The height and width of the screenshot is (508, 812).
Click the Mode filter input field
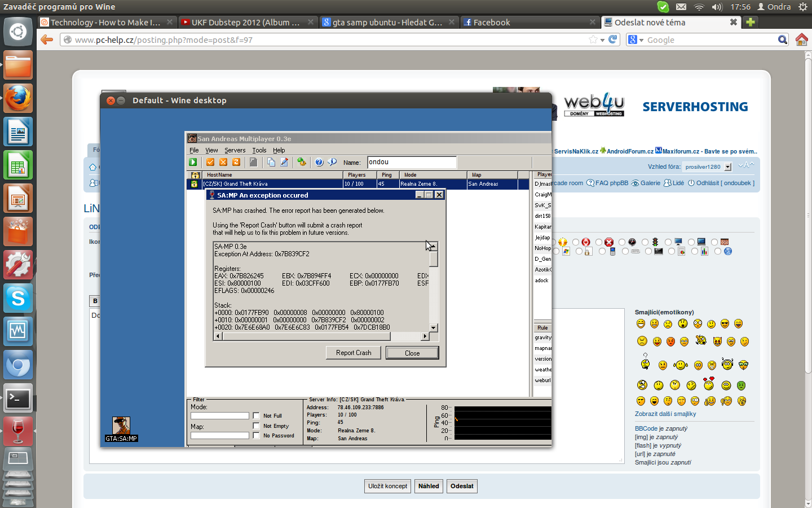click(x=220, y=416)
